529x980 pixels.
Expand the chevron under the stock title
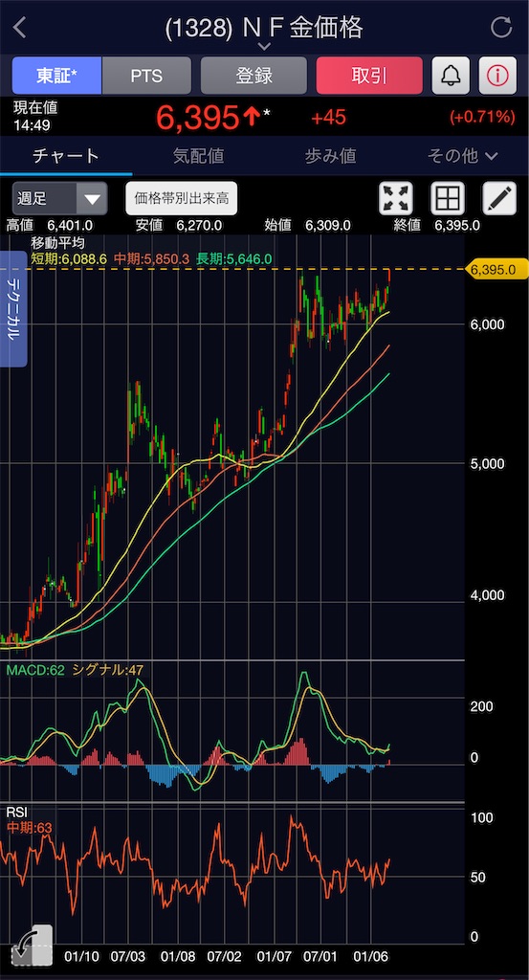(x=264, y=47)
